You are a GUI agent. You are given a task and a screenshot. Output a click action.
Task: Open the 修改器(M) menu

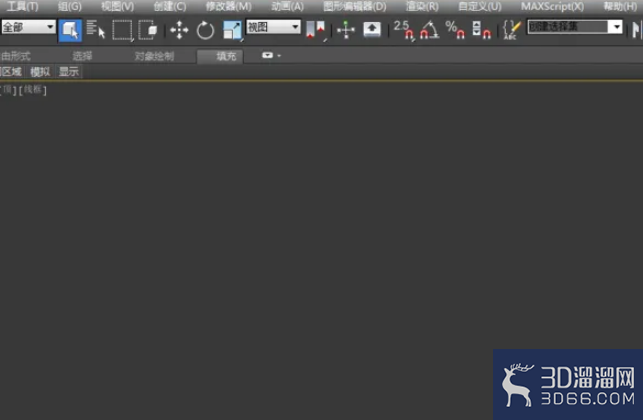click(228, 7)
